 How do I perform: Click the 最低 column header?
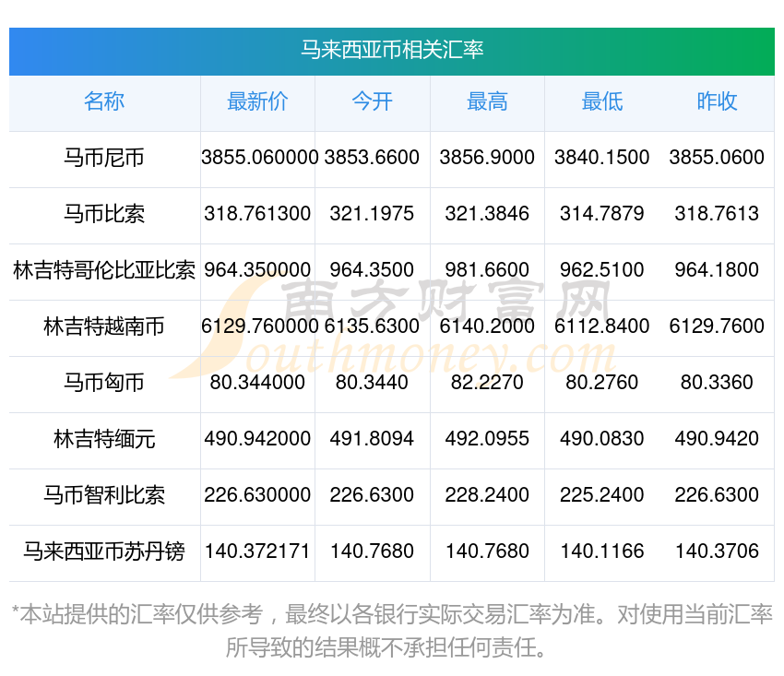click(x=602, y=101)
